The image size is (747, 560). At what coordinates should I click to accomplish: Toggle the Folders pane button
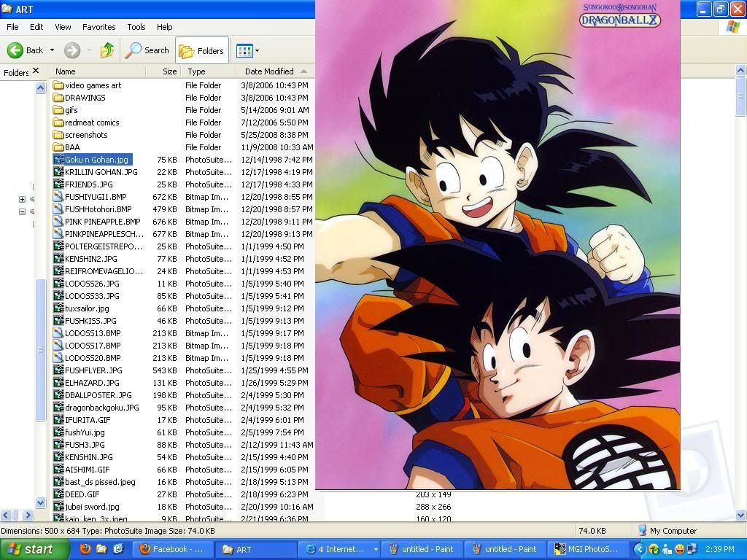point(202,50)
